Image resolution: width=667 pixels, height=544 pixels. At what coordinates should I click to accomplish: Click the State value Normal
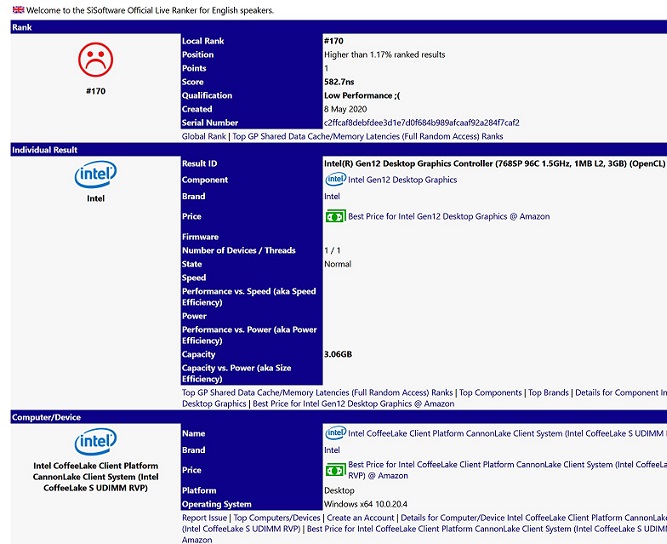point(338,264)
